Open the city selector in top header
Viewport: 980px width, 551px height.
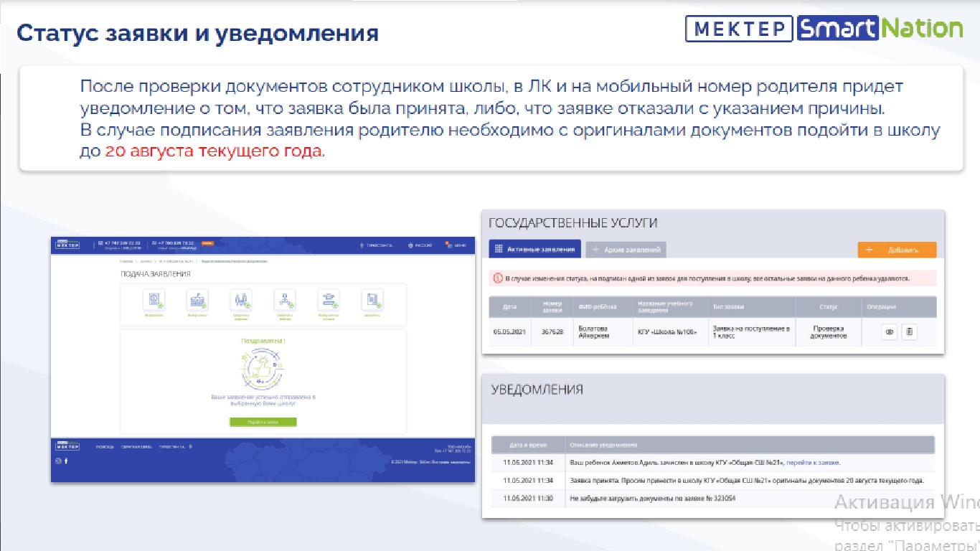[x=377, y=245]
